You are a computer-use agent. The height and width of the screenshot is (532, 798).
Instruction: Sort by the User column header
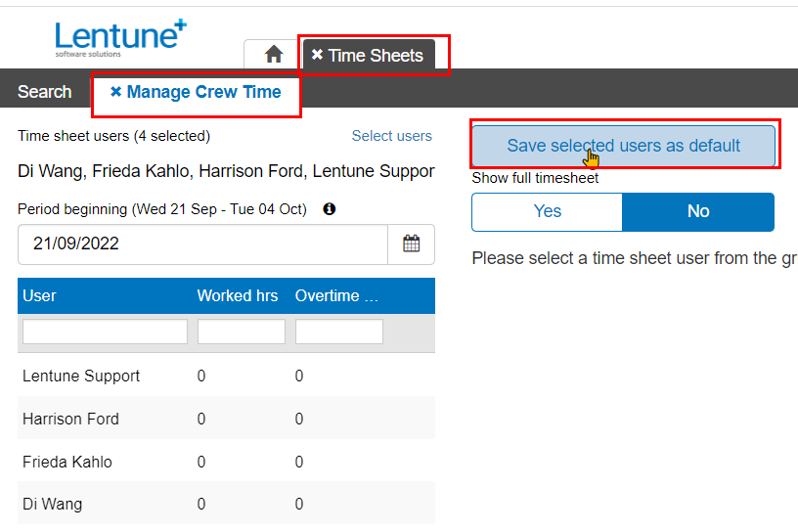tap(40, 295)
